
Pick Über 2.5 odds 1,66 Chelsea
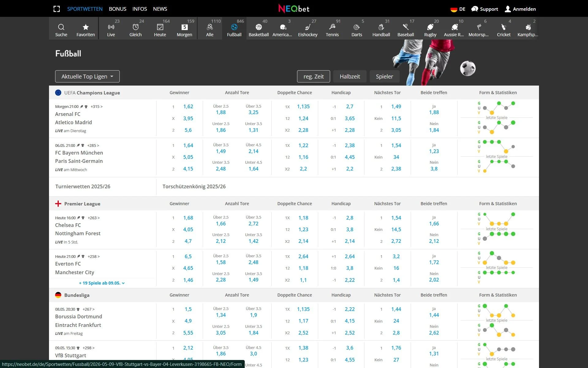point(221,224)
